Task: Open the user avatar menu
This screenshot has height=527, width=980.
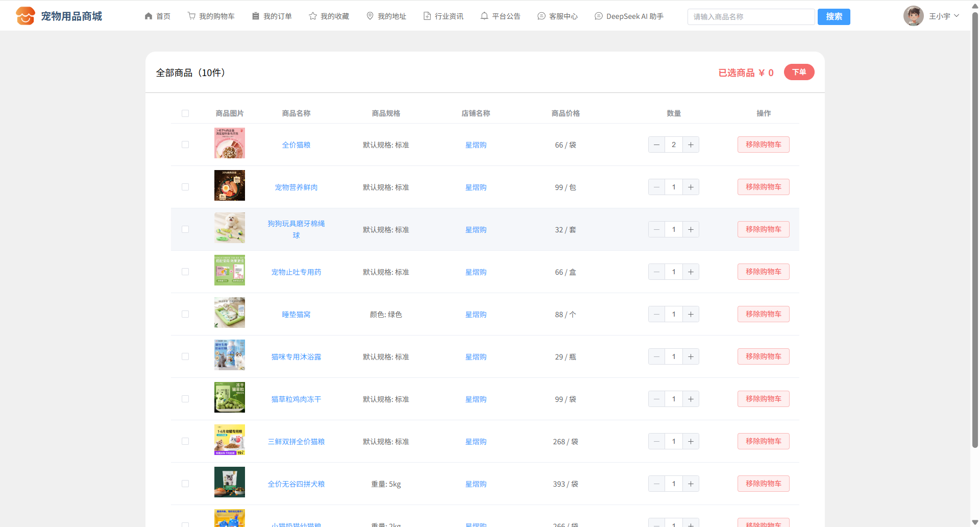Action: tap(913, 16)
